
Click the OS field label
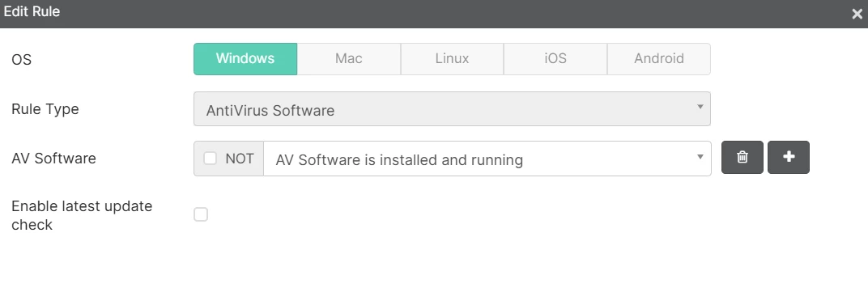coord(22,60)
